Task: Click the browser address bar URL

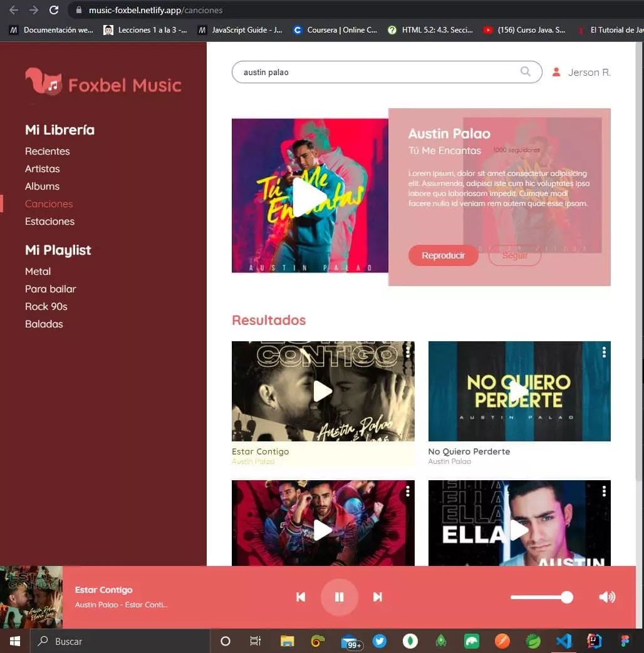Action: (155, 10)
